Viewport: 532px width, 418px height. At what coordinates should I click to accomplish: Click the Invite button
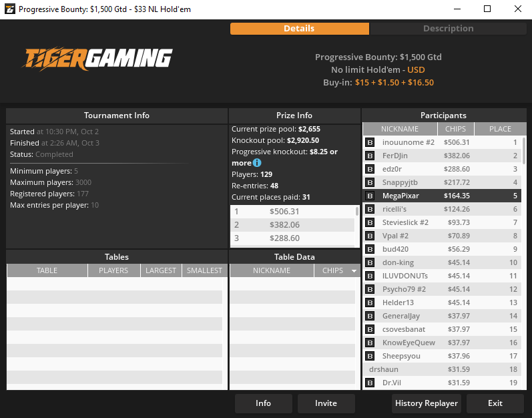pos(326,403)
